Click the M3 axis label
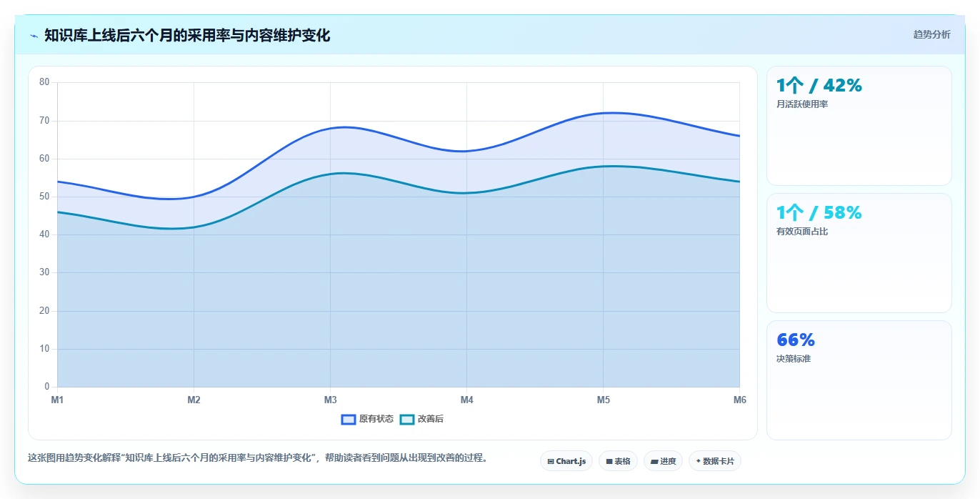 click(x=330, y=400)
